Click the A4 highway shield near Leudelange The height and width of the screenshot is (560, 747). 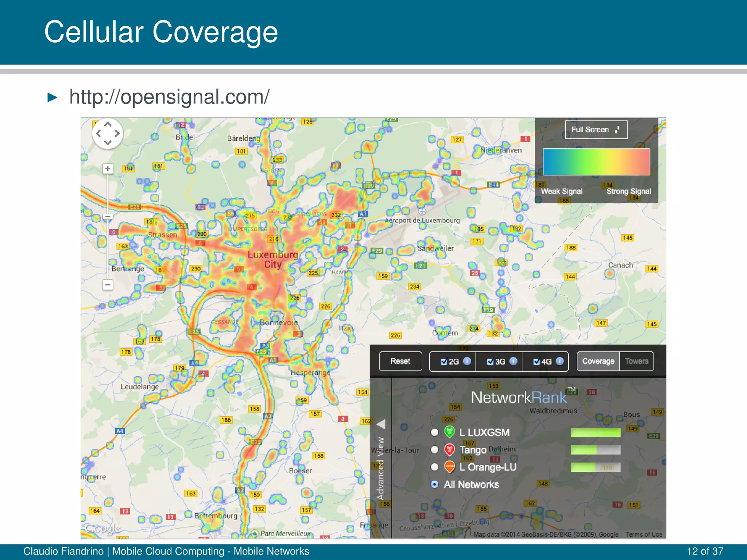coord(120,431)
